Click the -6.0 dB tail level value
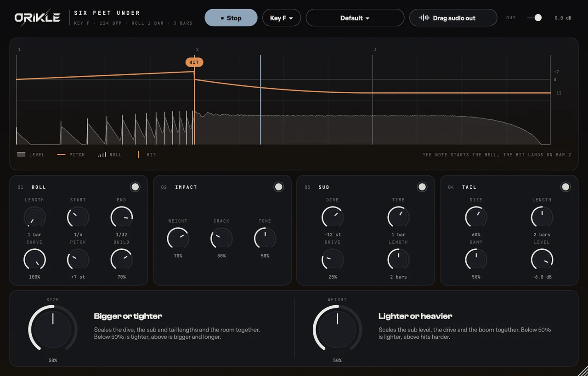588x376 pixels. pos(542,277)
